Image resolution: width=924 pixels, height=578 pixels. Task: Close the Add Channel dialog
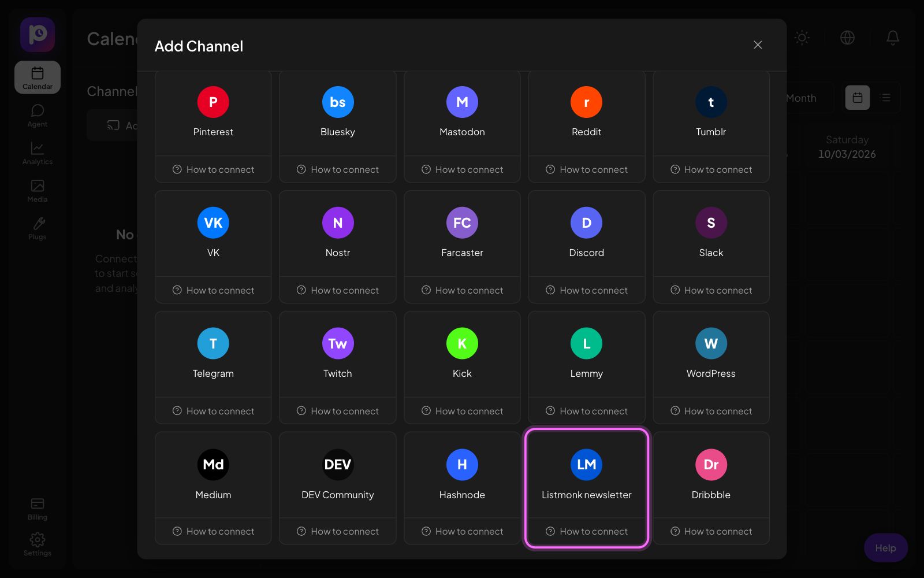coord(758,45)
